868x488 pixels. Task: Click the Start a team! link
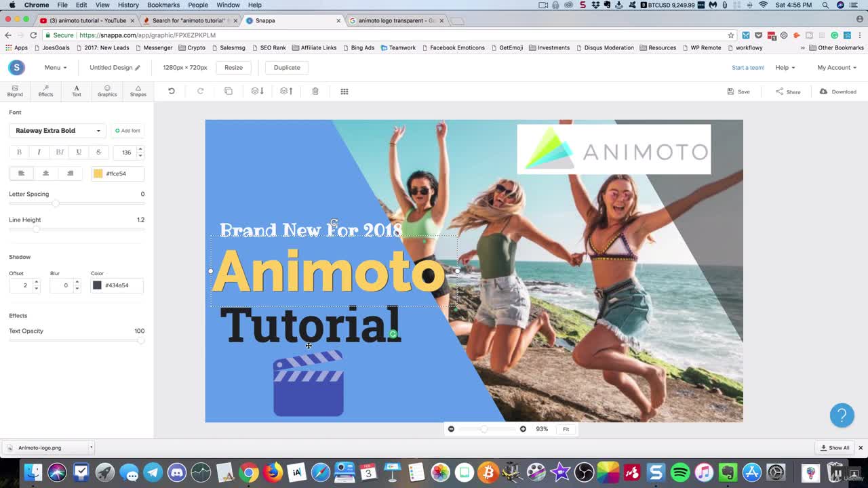pos(748,68)
